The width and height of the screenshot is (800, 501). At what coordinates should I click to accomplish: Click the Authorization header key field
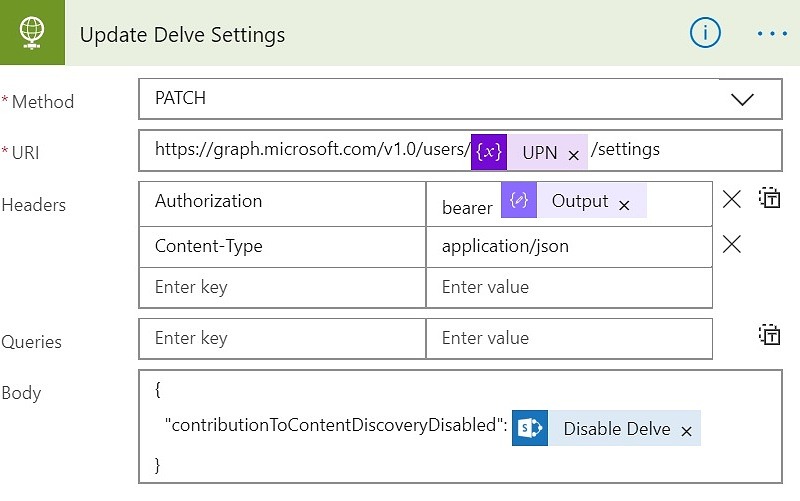click(282, 203)
